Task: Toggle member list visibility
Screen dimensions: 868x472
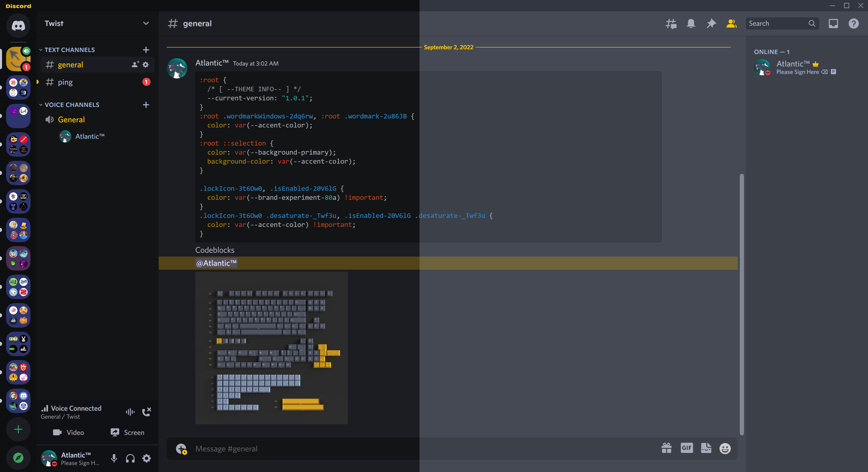Action: click(731, 24)
